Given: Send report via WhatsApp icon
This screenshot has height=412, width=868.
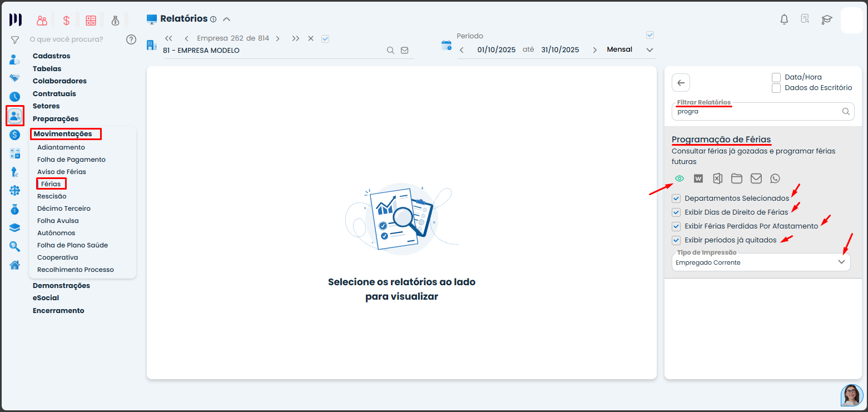Looking at the screenshot, I should [x=775, y=178].
